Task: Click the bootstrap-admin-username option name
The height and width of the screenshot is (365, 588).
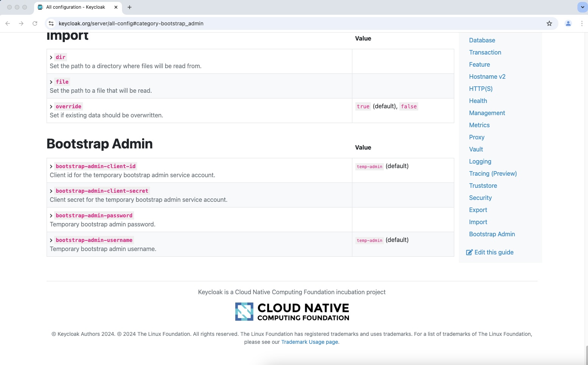Action: (94, 240)
